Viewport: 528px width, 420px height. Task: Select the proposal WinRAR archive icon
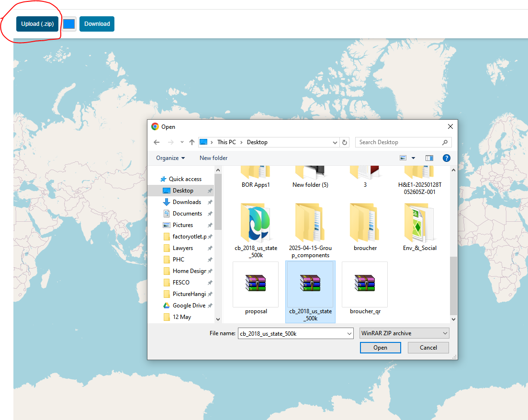255,284
